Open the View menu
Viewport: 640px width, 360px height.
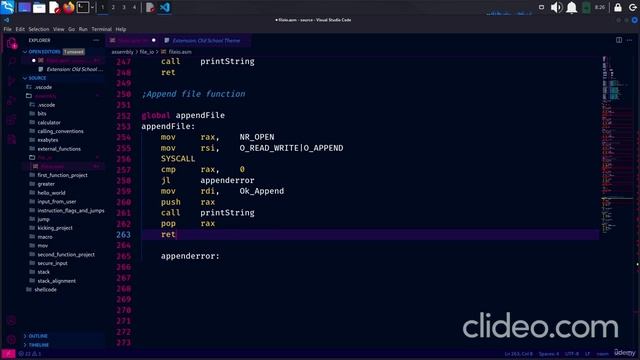click(x=58, y=29)
